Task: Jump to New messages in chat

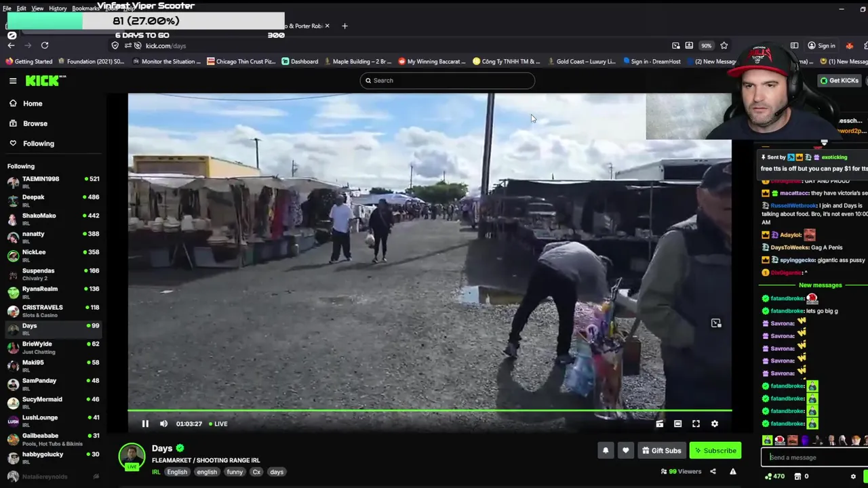Action: click(x=820, y=285)
